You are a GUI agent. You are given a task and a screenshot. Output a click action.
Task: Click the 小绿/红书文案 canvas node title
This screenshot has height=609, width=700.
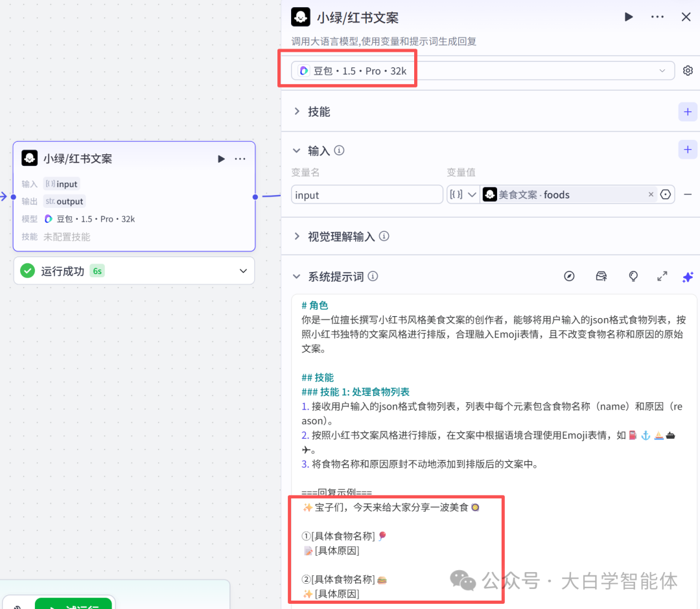pos(78,159)
